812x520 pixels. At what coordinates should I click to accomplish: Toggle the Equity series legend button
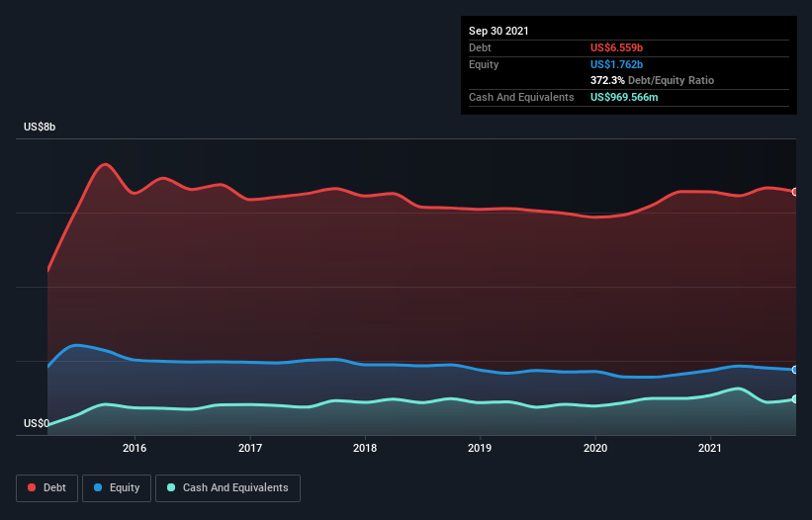tap(117, 488)
